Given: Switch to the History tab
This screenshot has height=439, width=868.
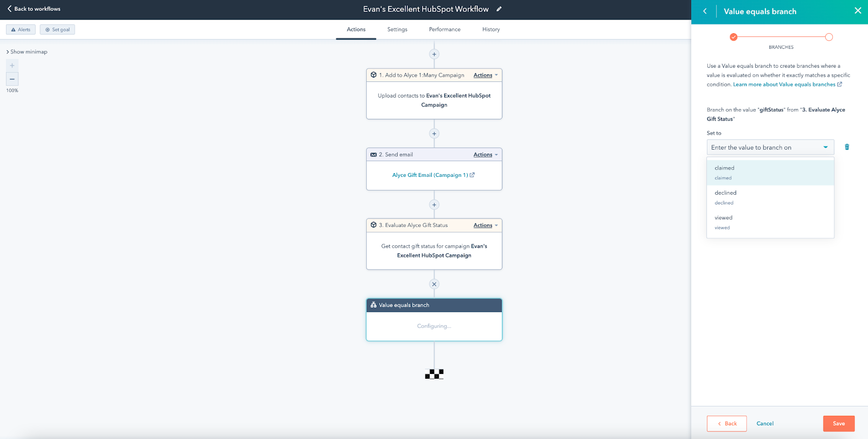Looking at the screenshot, I should pos(491,29).
